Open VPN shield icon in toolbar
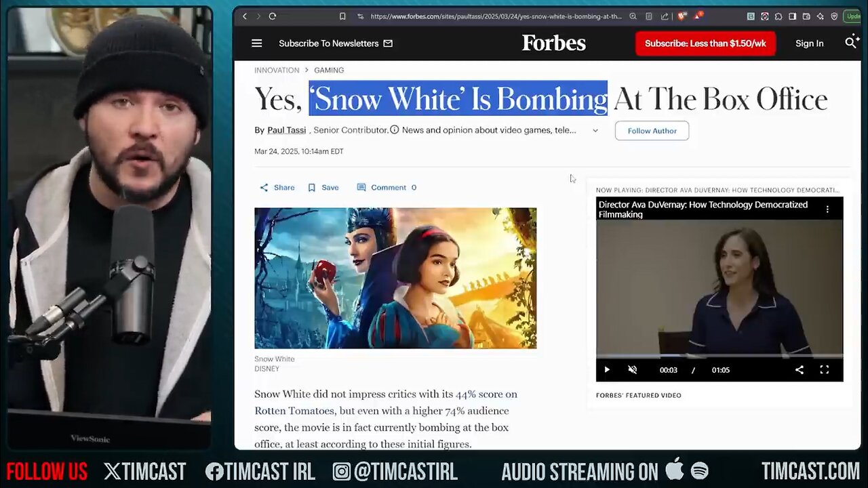The image size is (868, 488). pyautogui.click(x=834, y=16)
